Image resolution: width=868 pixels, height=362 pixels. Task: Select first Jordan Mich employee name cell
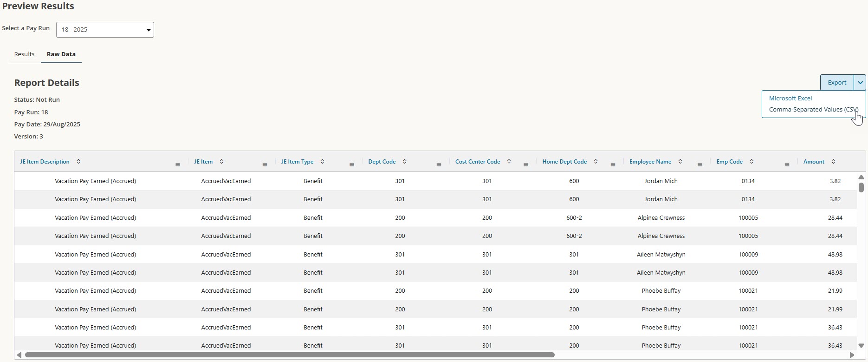point(661,181)
